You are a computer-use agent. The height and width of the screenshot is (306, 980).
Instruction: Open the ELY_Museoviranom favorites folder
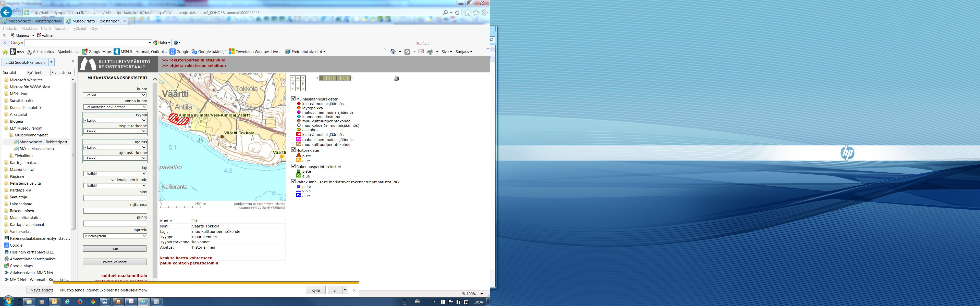click(26, 128)
